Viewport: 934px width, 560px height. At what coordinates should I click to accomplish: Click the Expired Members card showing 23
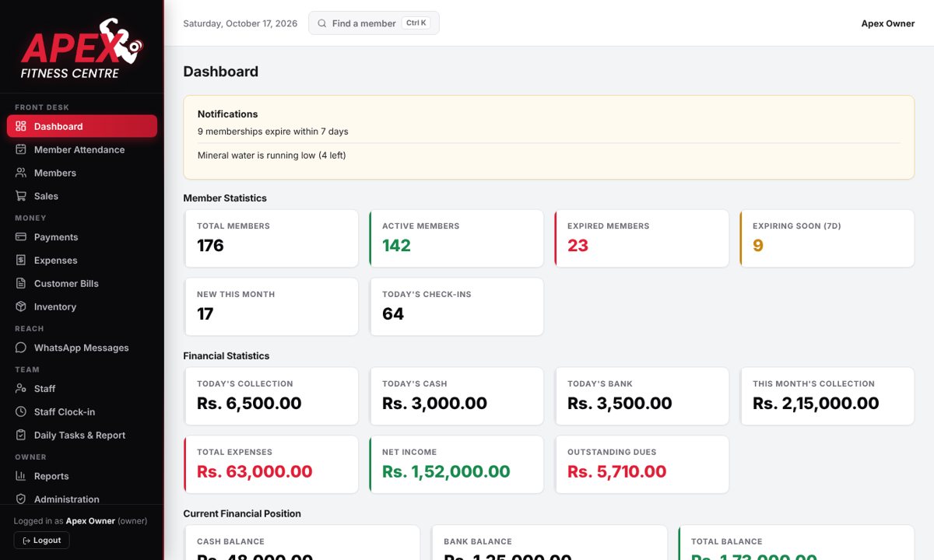(x=642, y=239)
